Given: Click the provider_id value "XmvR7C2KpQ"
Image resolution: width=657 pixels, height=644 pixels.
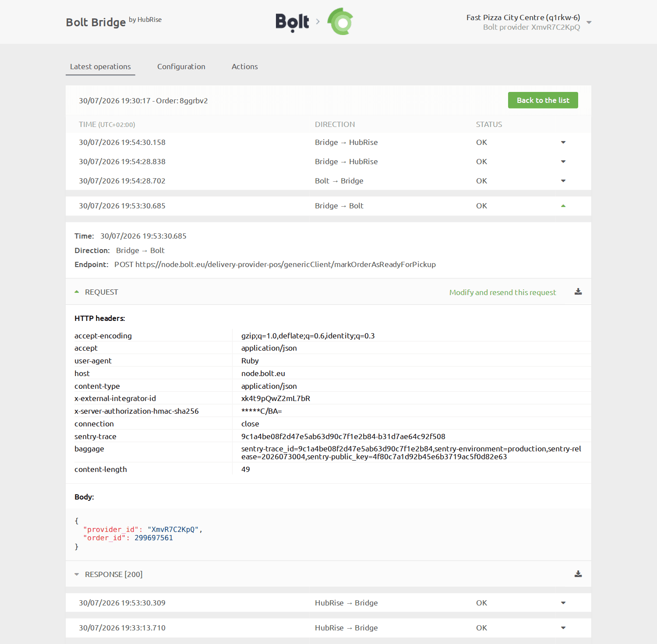Looking at the screenshot, I should coord(173,529).
